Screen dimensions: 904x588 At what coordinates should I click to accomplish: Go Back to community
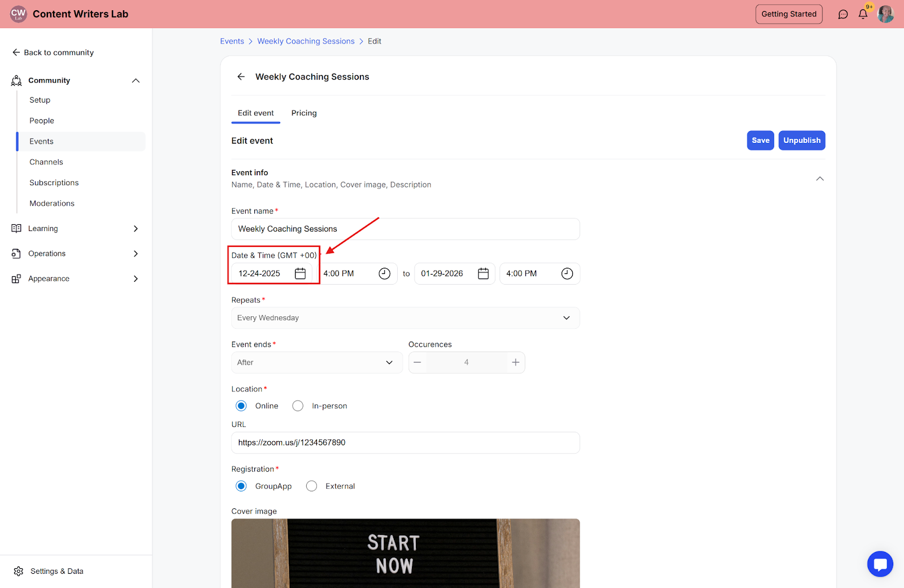pos(53,53)
